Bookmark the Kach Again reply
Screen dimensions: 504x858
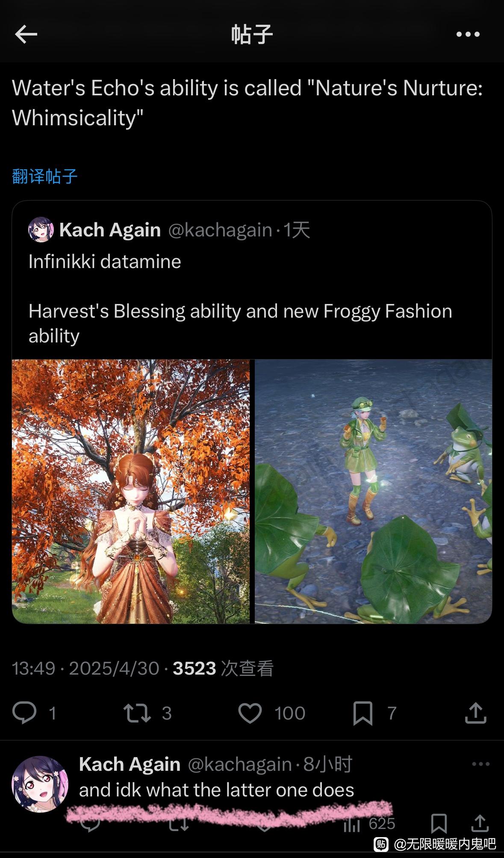pos(439,823)
